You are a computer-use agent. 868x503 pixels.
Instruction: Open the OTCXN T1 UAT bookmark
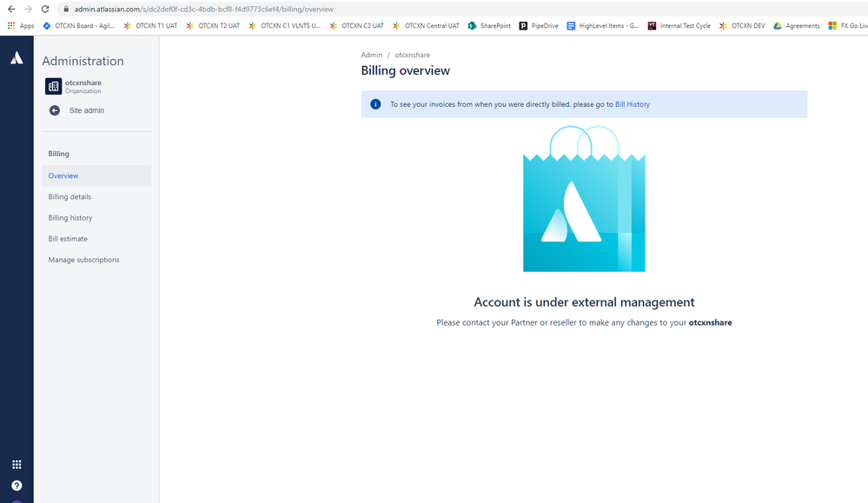(x=150, y=25)
